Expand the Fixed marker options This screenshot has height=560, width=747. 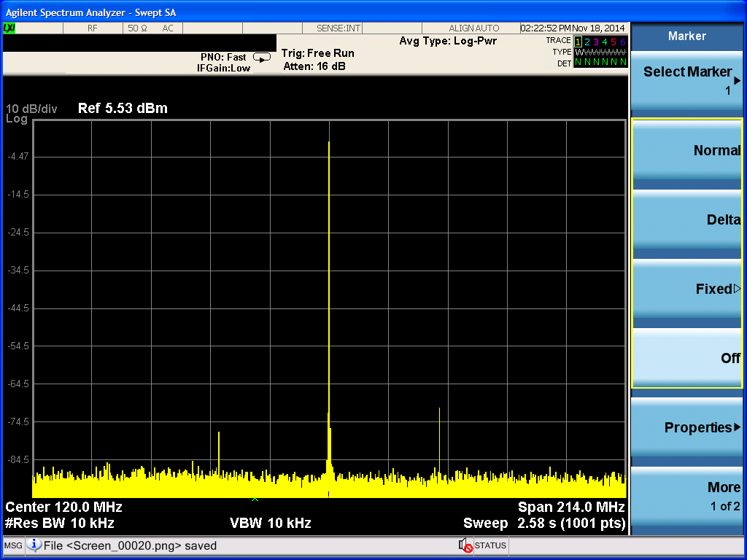point(687,289)
